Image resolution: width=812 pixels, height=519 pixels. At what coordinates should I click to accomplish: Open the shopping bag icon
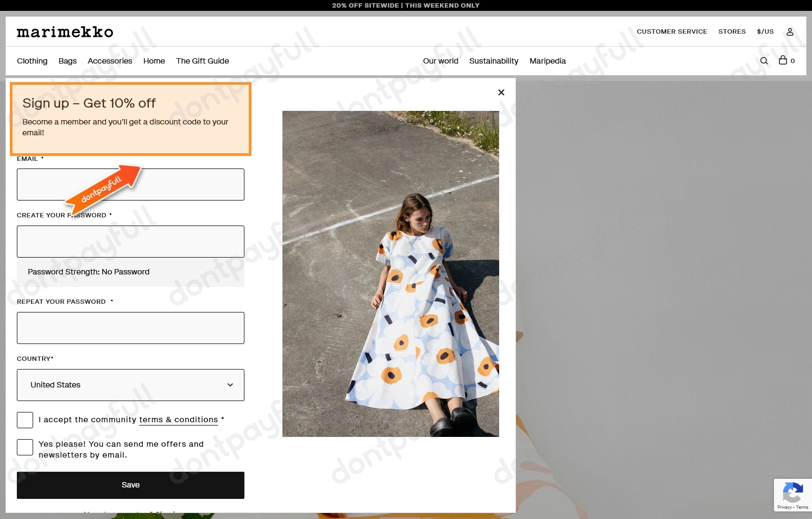783,60
